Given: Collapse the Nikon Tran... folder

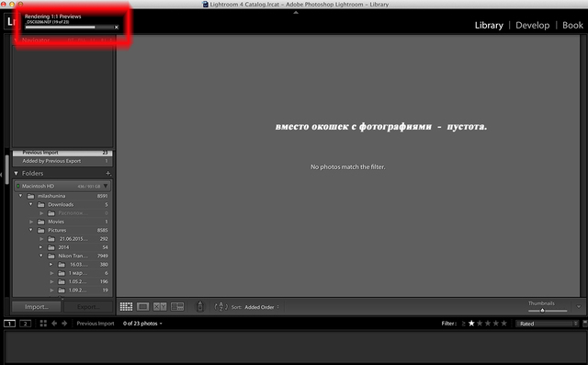Looking at the screenshot, I should pos(40,256).
